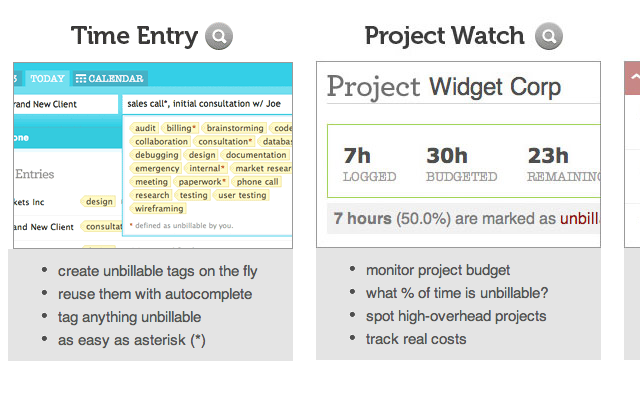Switch to the Today tab

click(47, 78)
